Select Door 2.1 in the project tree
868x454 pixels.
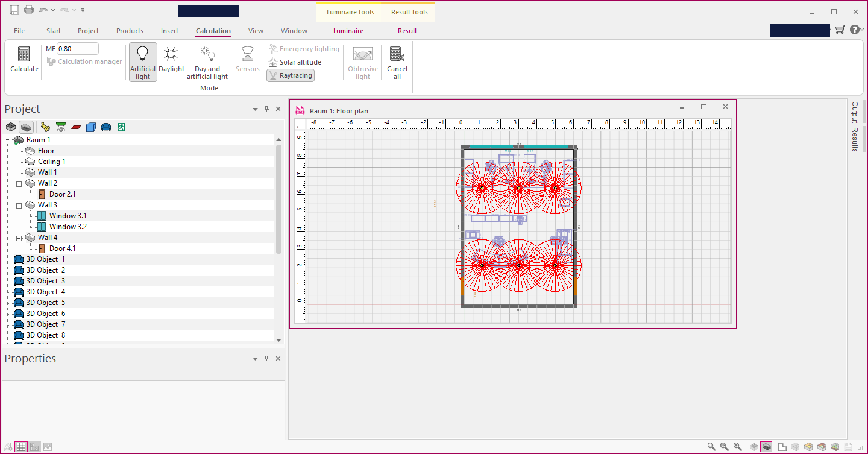(63, 194)
